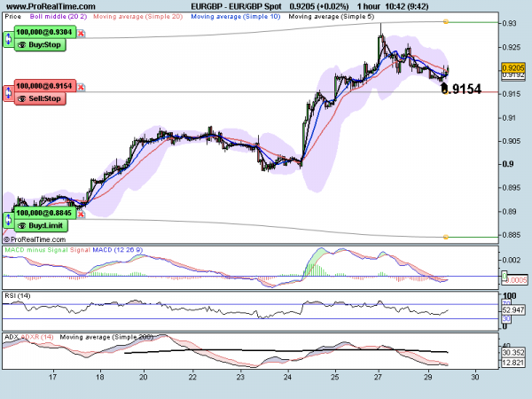532x399 pixels.
Task: Select the 100,000@0.8845 order label
Action: (x=44, y=213)
